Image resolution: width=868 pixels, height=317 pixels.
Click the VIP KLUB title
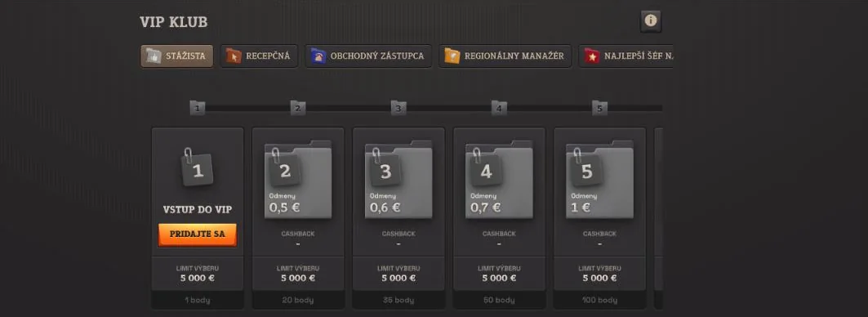pos(174,22)
